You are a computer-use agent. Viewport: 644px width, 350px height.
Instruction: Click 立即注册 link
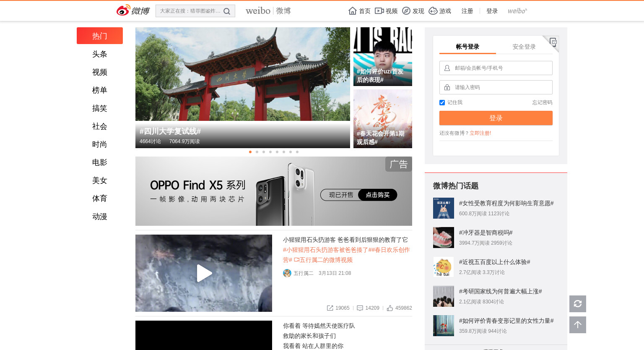(x=479, y=133)
